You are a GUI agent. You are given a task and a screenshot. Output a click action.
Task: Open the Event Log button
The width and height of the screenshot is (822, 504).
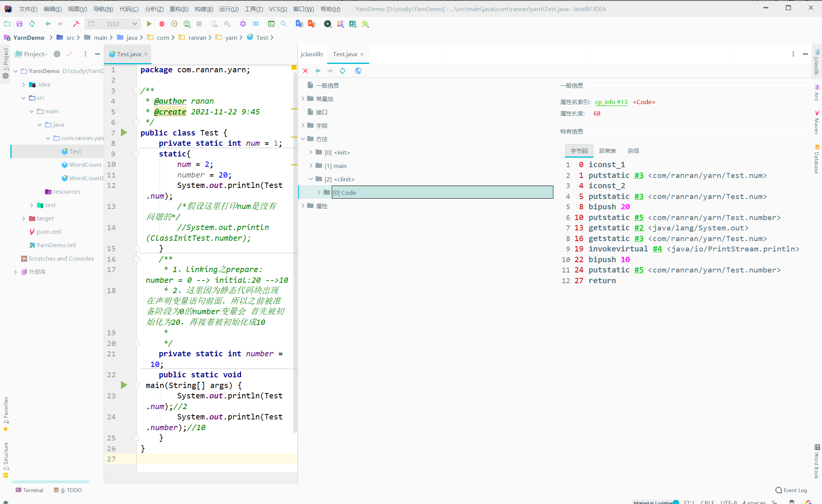(x=791, y=490)
